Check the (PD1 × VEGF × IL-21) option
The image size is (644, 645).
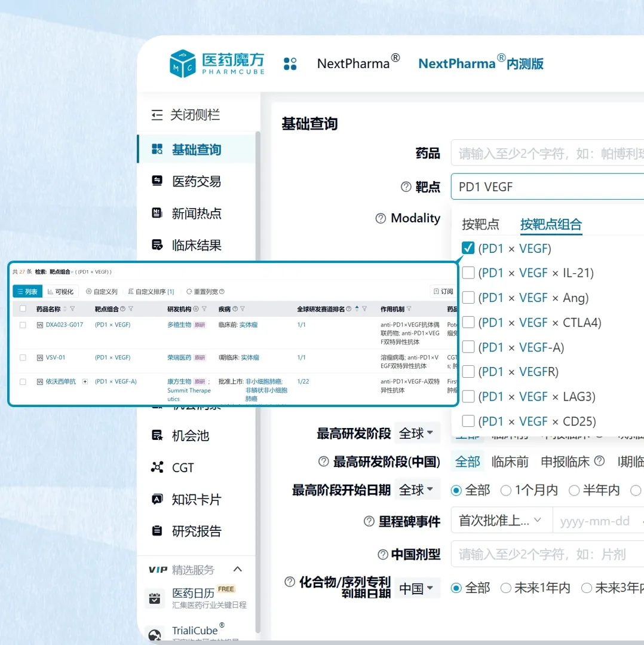click(468, 273)
